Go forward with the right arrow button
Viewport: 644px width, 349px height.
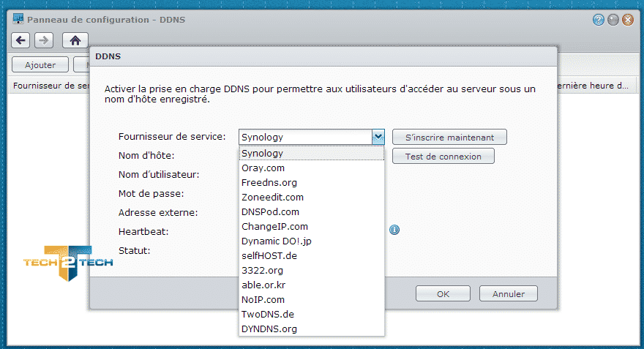[43, 40]
